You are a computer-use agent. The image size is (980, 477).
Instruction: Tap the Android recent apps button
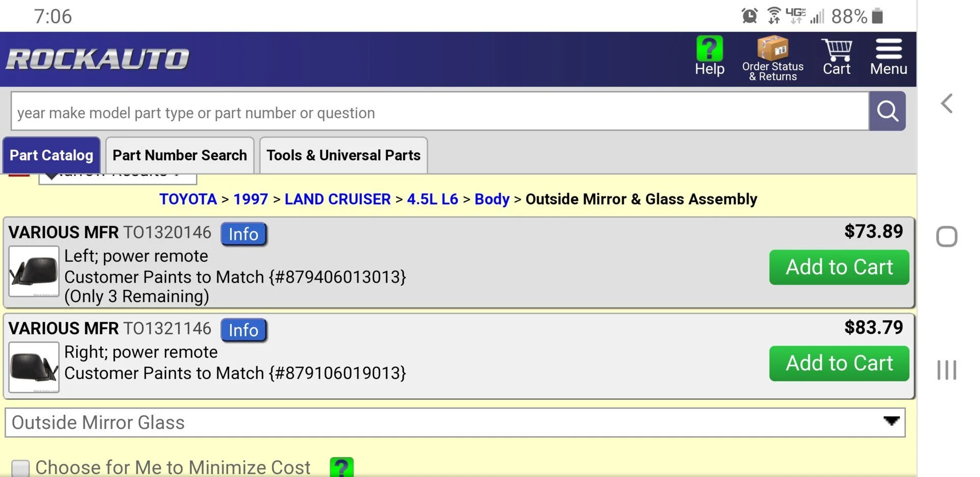(947, 370)
